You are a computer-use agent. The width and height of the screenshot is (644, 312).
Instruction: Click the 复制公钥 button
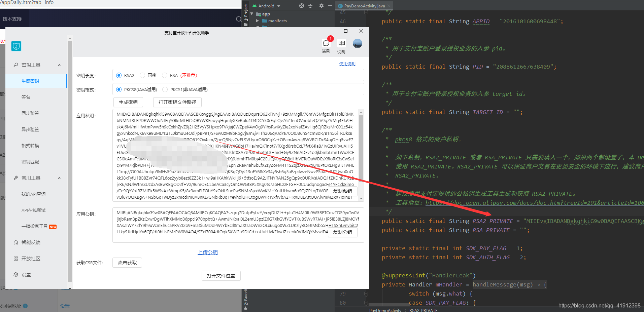(343, 232)
